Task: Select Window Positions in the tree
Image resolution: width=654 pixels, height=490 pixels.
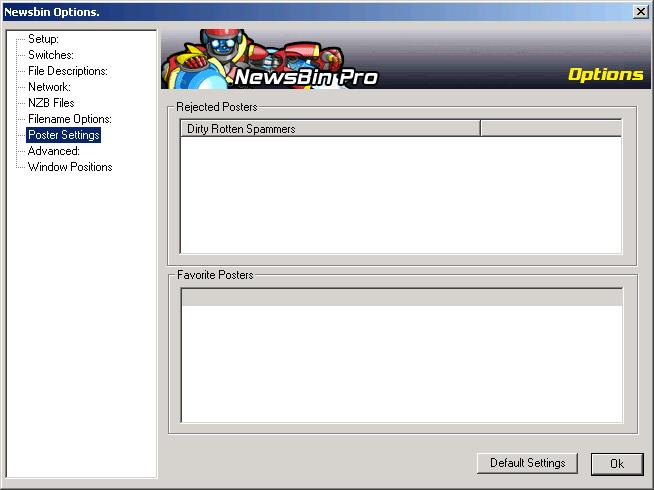Action: click(x=70, y=167)
